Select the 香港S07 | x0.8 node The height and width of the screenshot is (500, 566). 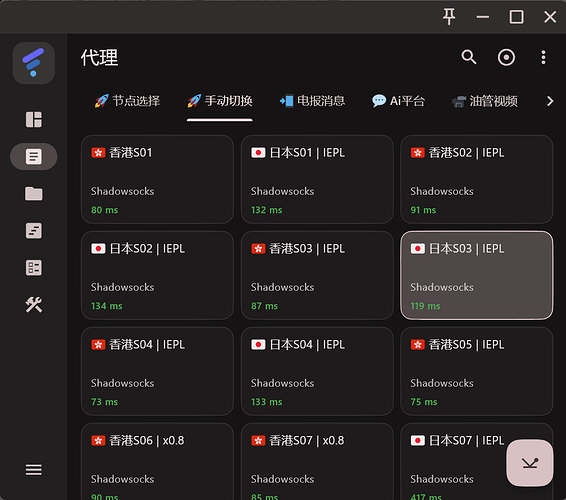click(x=317, y=462)
